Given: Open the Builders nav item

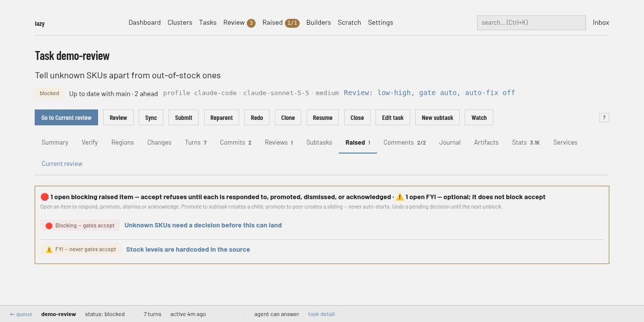Looking at the screenshot, I should tap(319, 22).
